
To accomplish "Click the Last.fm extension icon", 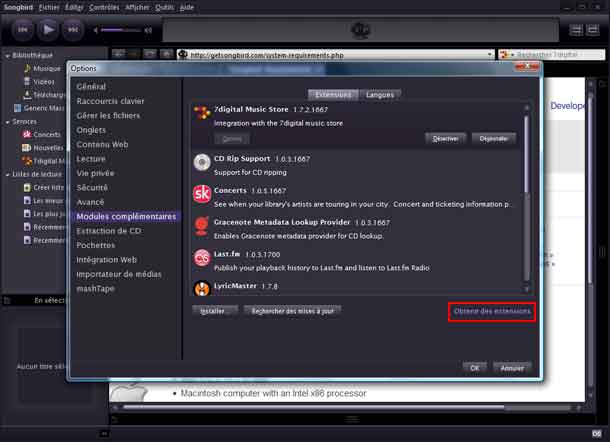I will (x=202, y=258).
